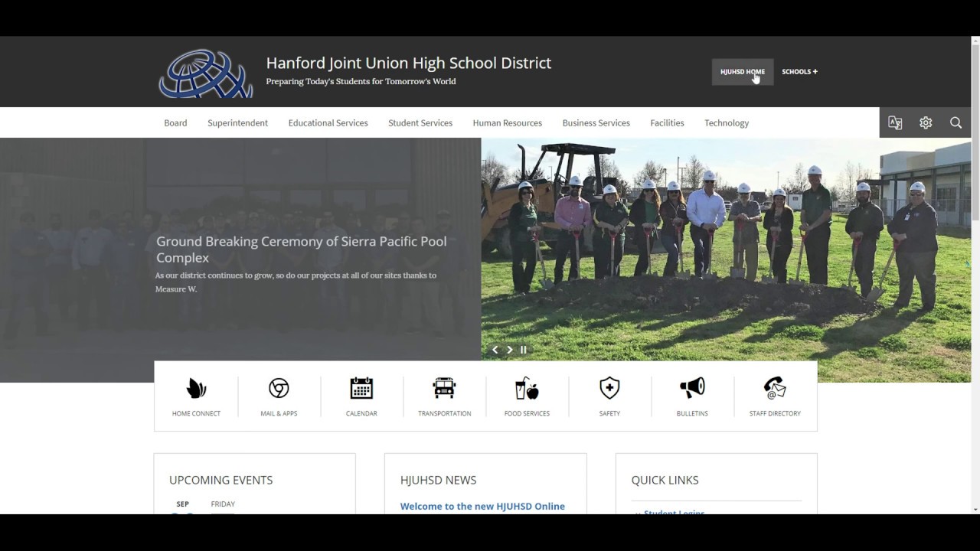Click the Upcoming Events heading
Image resolution: width=980 pixels, height=551 pixels.
[221, 480]
